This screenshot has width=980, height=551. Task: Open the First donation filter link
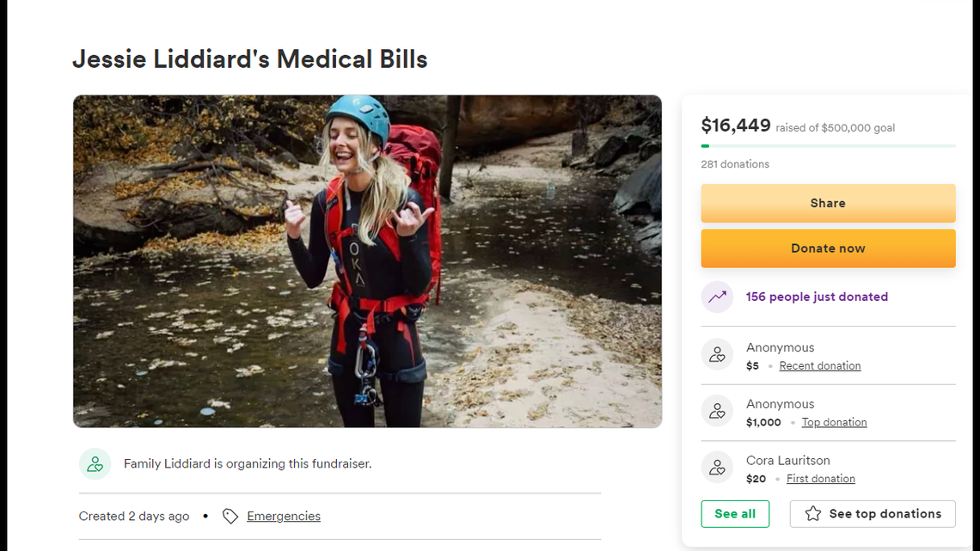[820, 478]
